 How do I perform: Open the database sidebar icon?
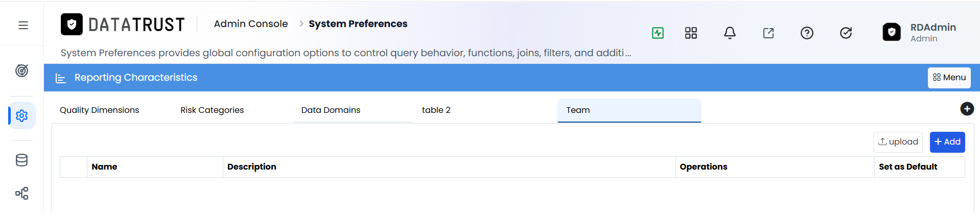21,160
